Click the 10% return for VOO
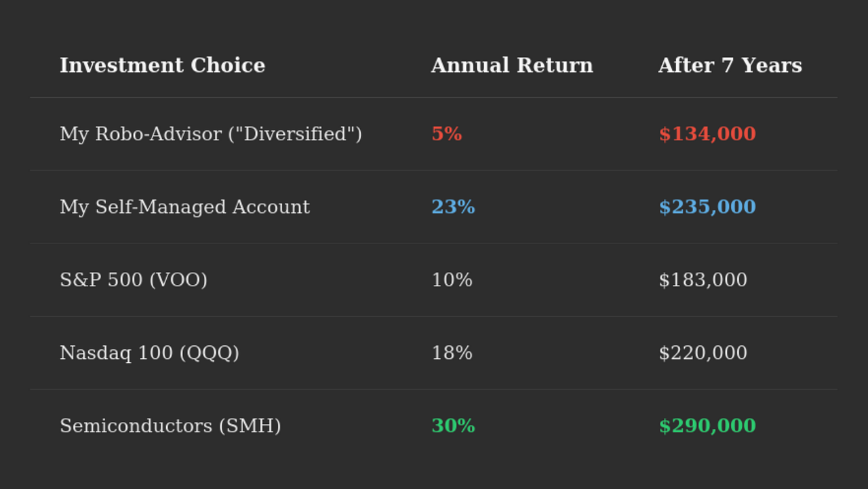The height and width of the screenshot is (489, 868). pyautogui.click(x=452, y=280)
